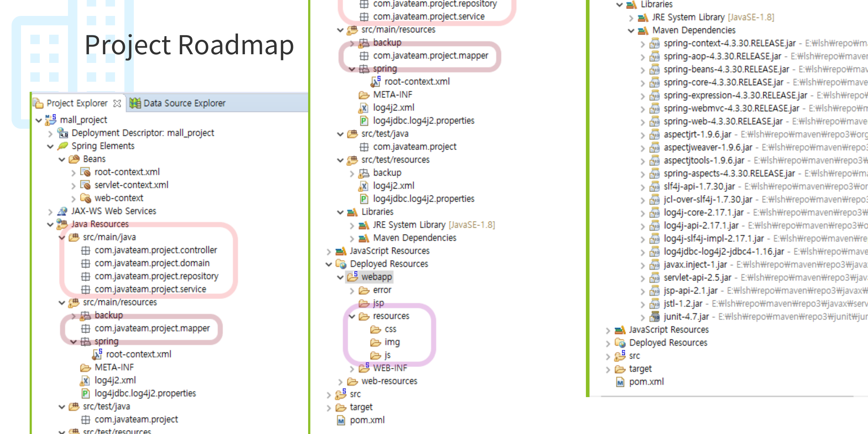This screenshot has width=868, height=434.
Task: Click the Beans folder icon
Action: [74, 159]
